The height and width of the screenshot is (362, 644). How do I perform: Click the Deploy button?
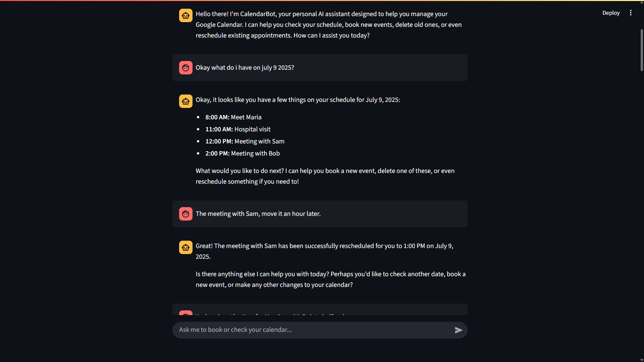click(x=611, y=13)
